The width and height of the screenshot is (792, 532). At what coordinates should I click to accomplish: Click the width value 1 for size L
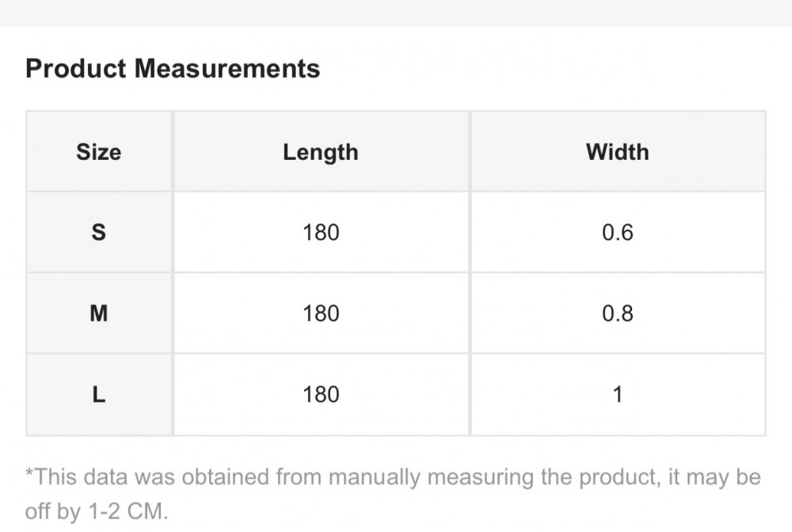[617, 394]
